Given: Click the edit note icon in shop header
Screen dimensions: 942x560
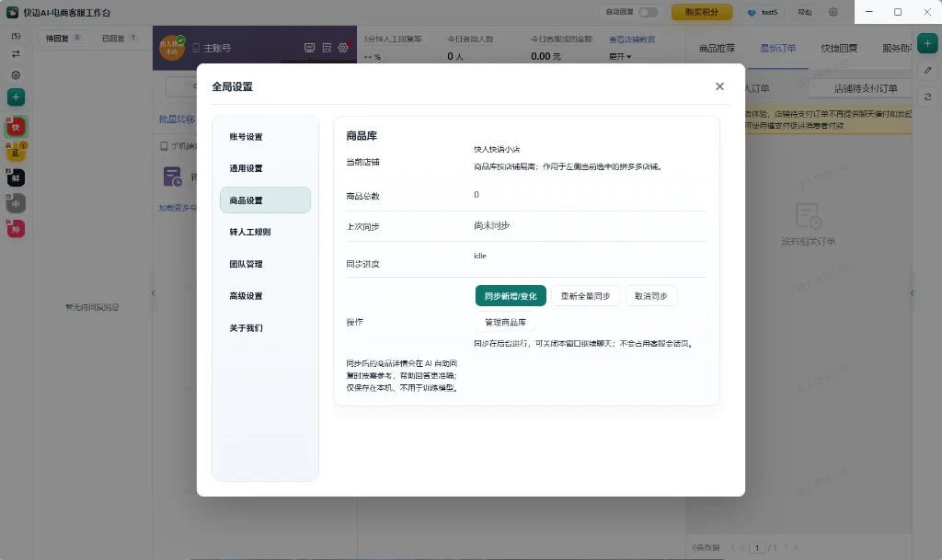Looking at the screenshot, I should pos(327,48).
